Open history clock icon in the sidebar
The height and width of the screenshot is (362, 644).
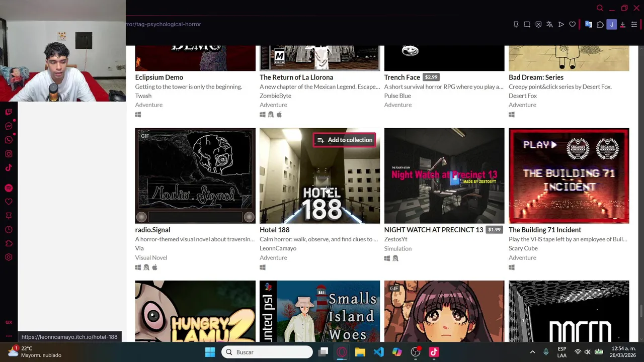(9, 230)
